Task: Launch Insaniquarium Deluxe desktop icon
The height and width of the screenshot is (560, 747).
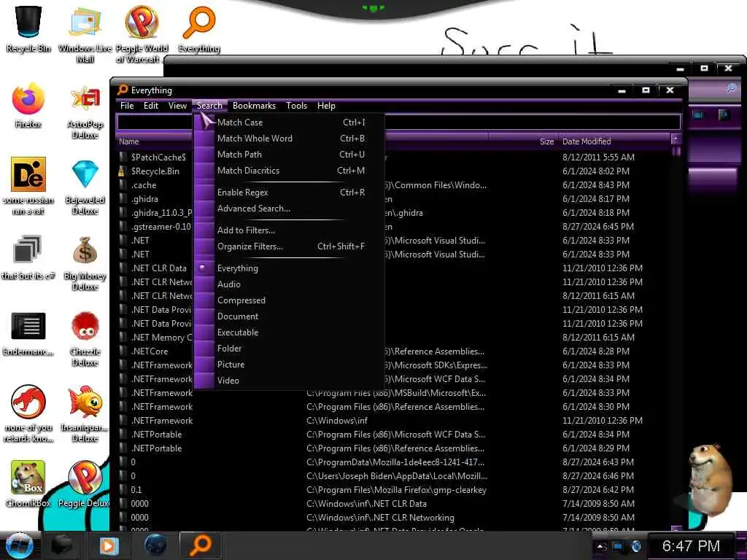Action: tap(85, 413)
